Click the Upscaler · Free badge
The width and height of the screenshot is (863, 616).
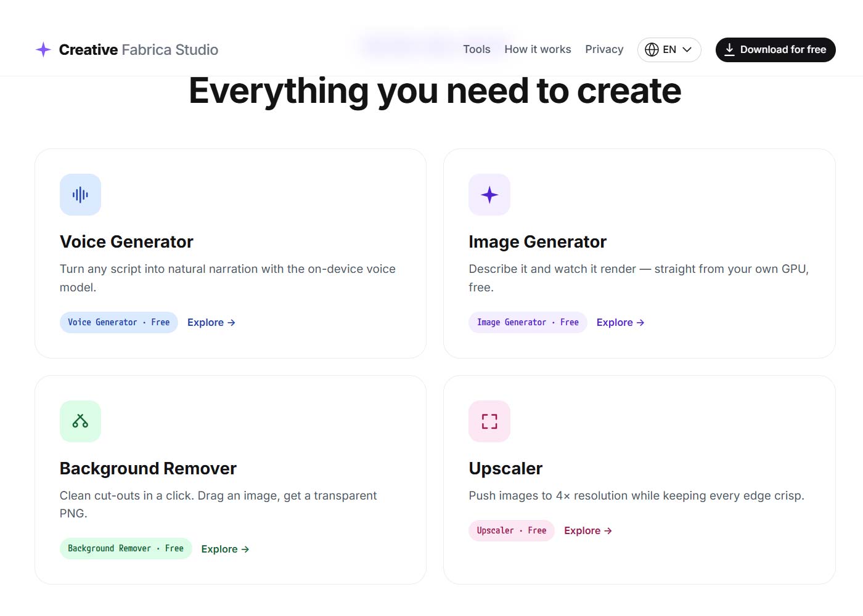(x=512, y=531)
